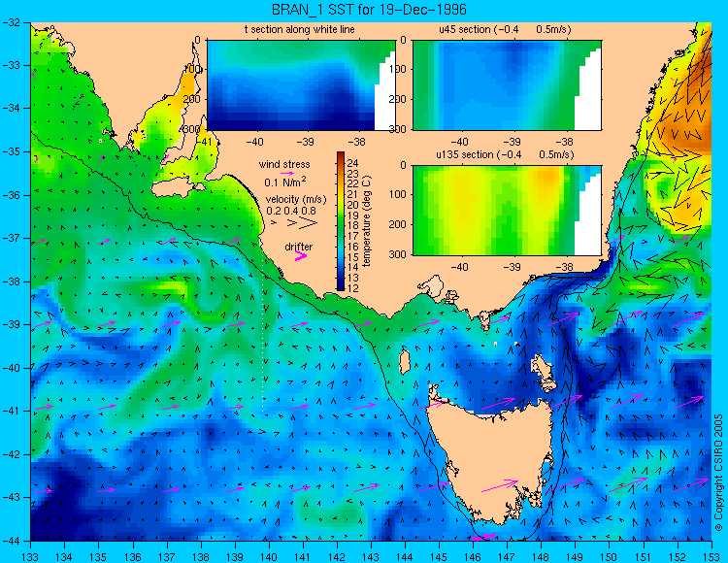Click latitude label '-35' on left axis
Viewport: 728px width, 563px height.
[x=12, y=151]
